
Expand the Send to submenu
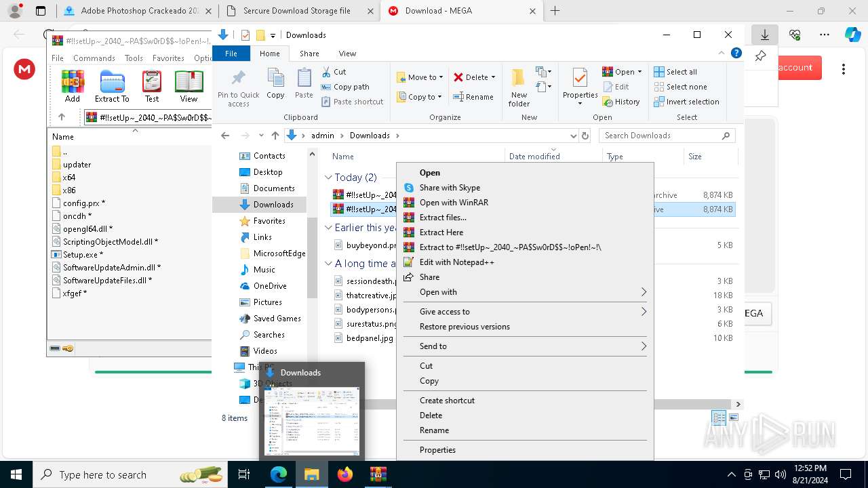click(x=524, y=346)
